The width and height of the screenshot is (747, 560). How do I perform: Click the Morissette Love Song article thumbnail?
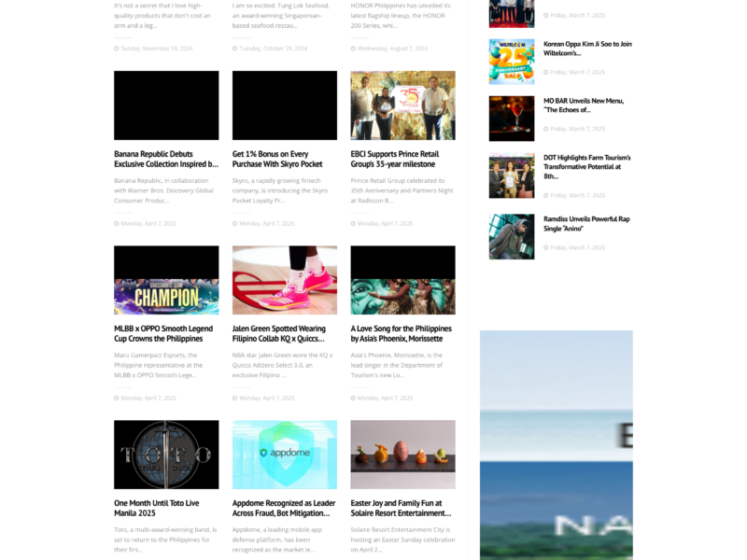click(403, 280)
